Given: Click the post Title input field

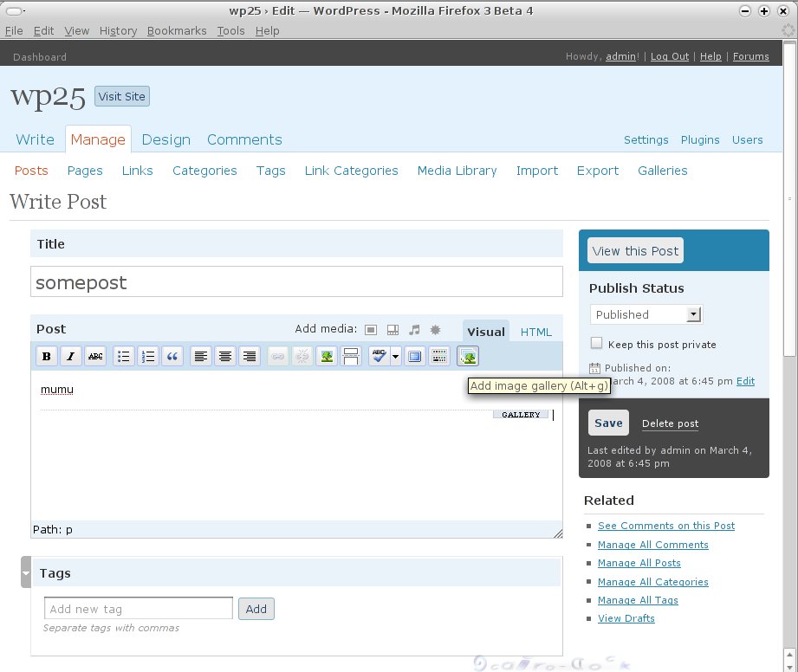Looking at the screenshot, I should tap(296, 281).
